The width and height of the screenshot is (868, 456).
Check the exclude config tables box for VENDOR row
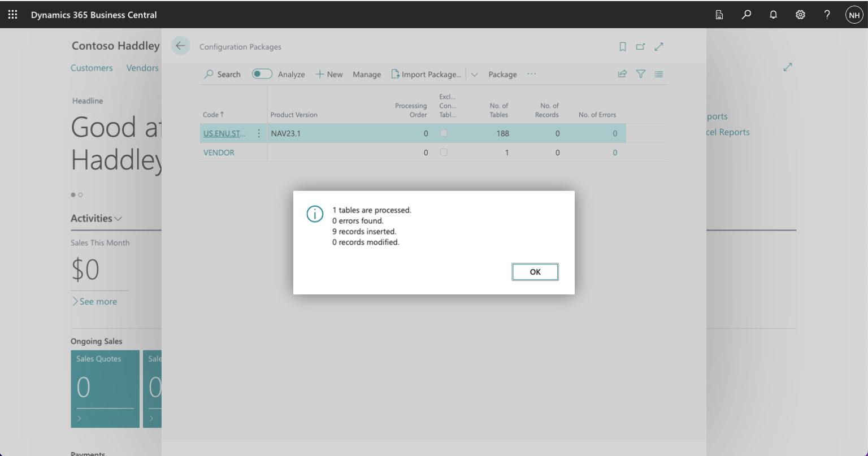click(444, 153)
